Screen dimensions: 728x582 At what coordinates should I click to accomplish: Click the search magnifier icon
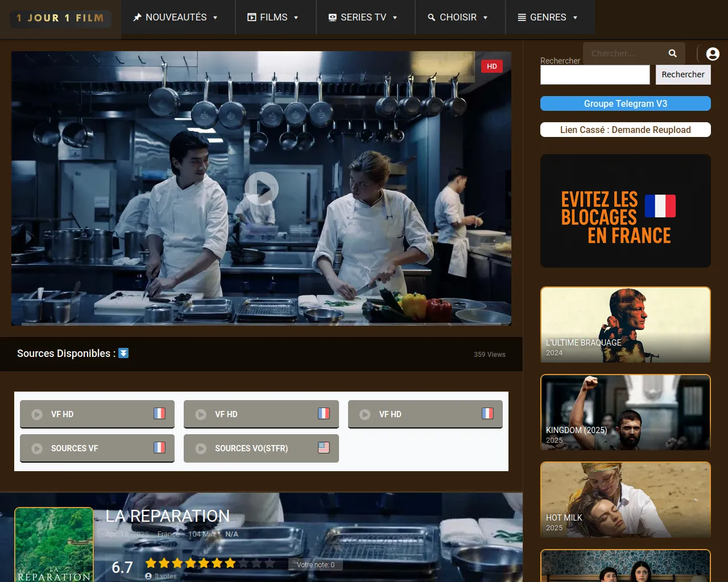click(672, 53)
